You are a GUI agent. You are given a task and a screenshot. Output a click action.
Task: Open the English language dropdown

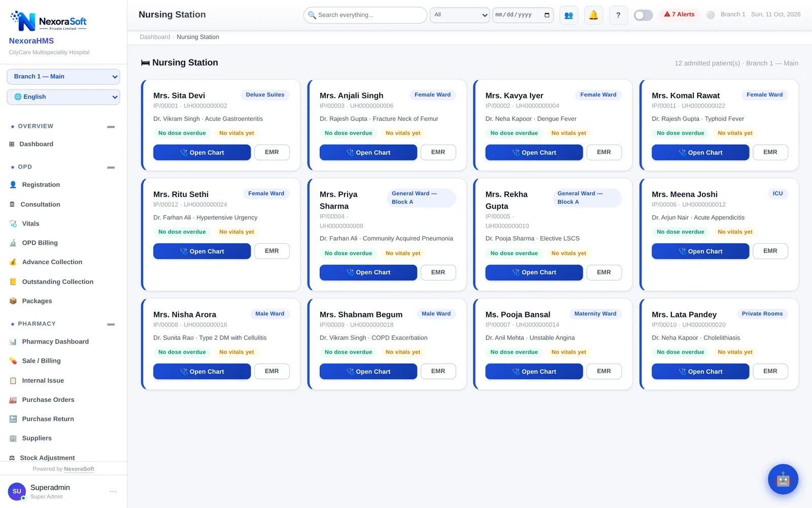63,97
